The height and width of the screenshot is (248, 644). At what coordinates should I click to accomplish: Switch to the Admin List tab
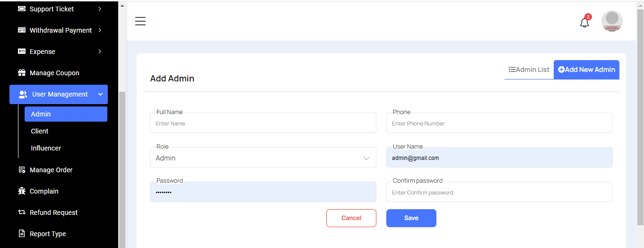coord(529,70)
